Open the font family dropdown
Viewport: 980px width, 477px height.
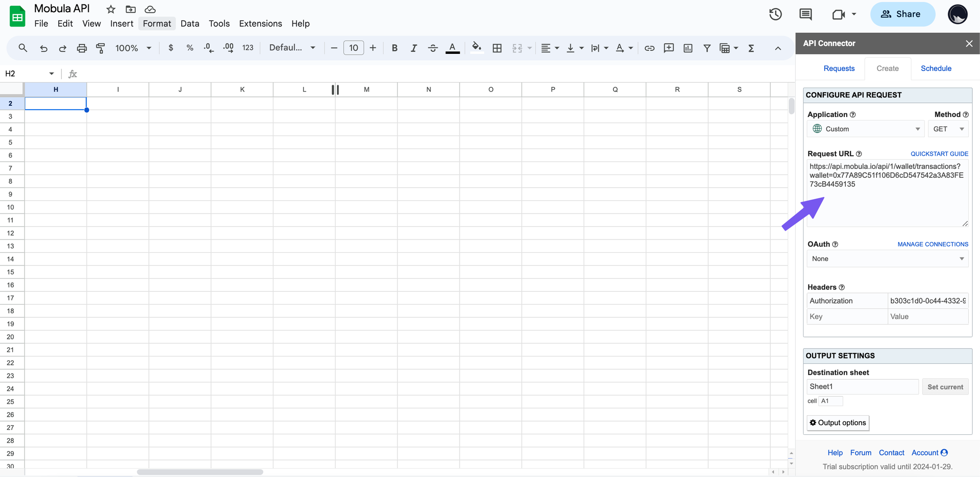click(x=292, y=48)
